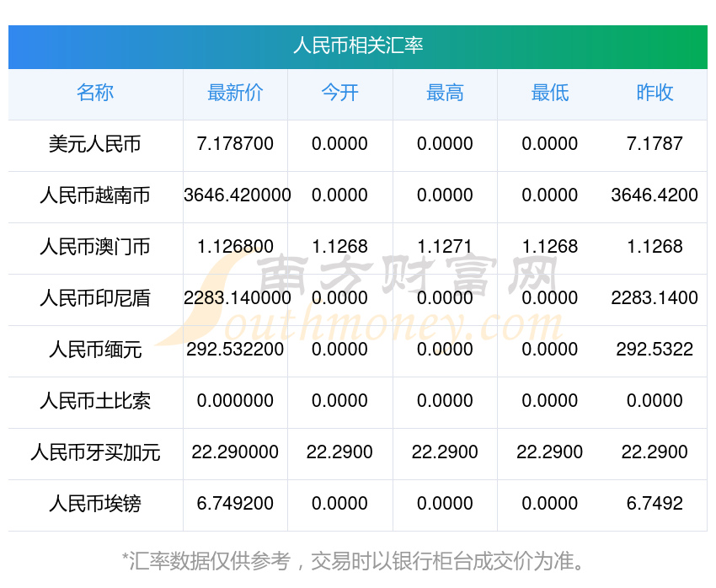The width and height of the screenshot is (716, 588).
Task: Click 美元人民币 today open 0.0000
Action: [x=339, y=144]
